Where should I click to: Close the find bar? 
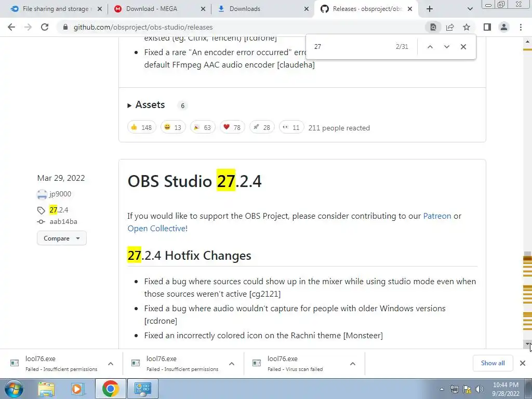[463, 47]
